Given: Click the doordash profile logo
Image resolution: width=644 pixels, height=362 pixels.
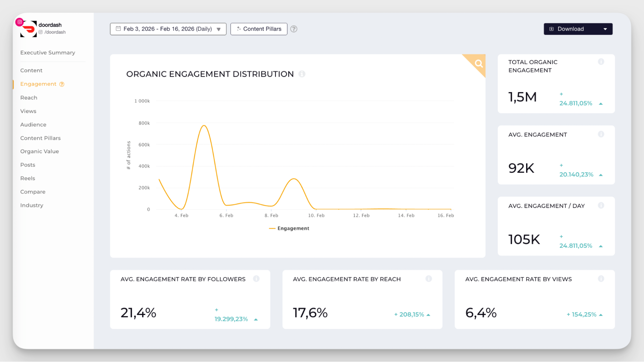Looking at the screenshot, I should point(28,28).
